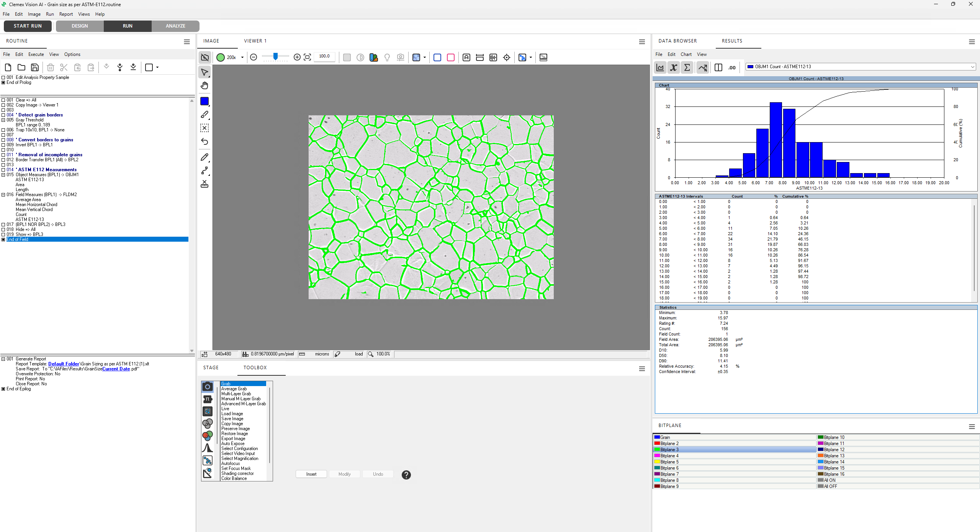Switch to the DATA BROWSER tab
Screen dimensions: 980x532
point(677,41)
